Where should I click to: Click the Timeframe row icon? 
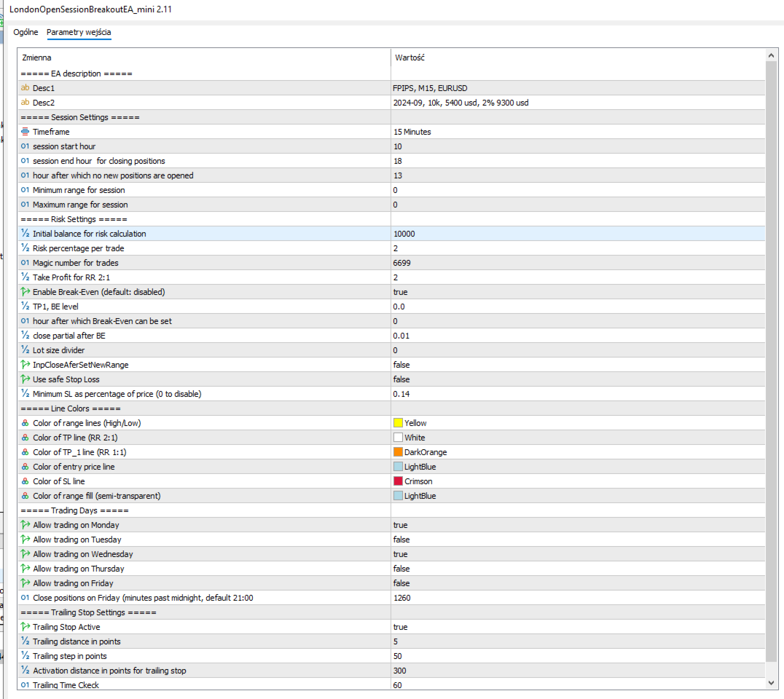click(25, 132)
